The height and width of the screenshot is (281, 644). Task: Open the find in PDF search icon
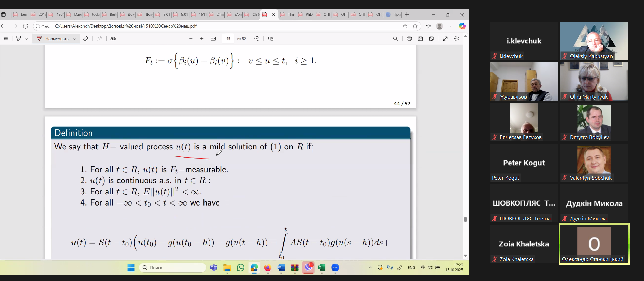tap(395, 39)
